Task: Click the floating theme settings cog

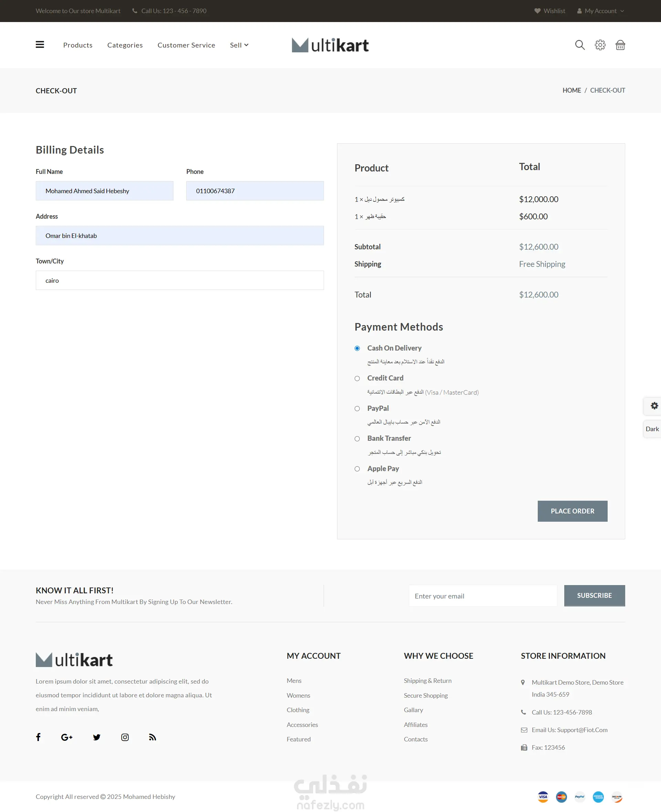Action: (x=654, y=406)
